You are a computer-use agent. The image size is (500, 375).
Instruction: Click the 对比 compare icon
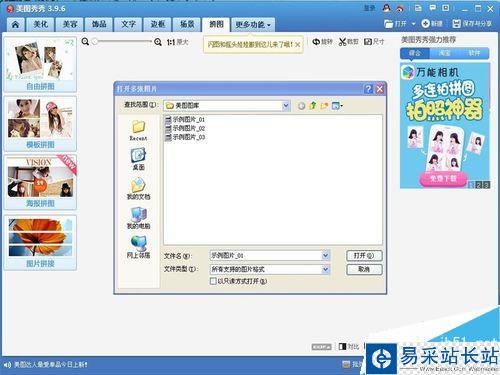pos(349,347)
